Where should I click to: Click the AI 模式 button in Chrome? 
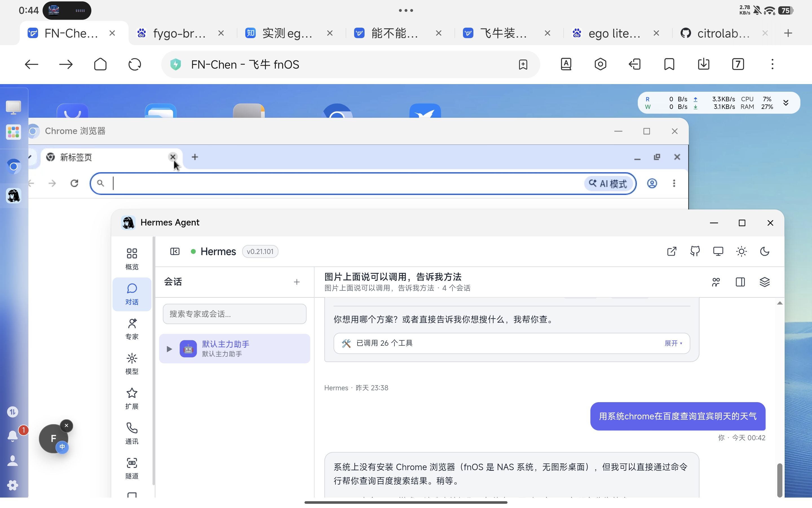[x=608, y=183]
